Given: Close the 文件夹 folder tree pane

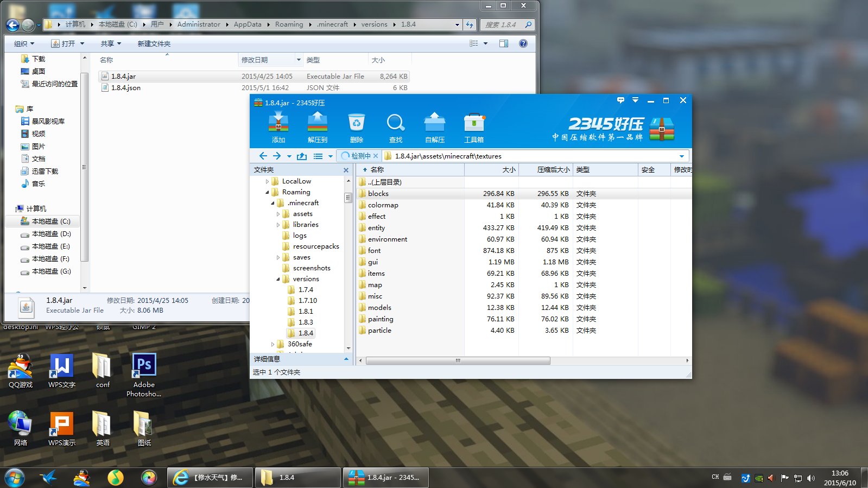Looking at the screenshot, I should pyautogui.click(x=346, y=170).
